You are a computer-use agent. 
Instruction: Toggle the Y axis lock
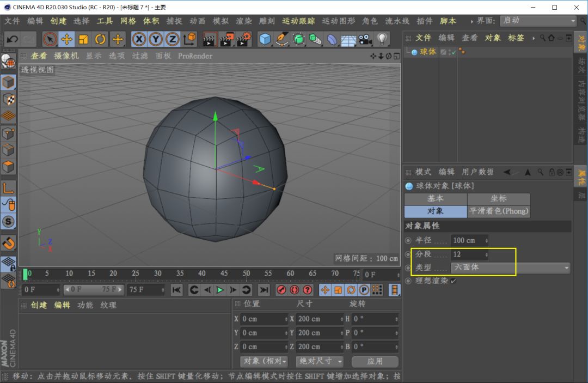tap(156, 39)
